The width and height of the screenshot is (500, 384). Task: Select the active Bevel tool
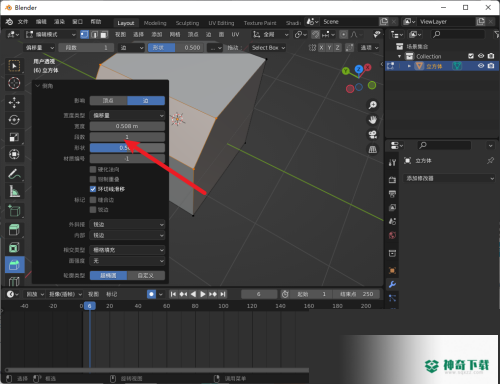pos(14,265)
